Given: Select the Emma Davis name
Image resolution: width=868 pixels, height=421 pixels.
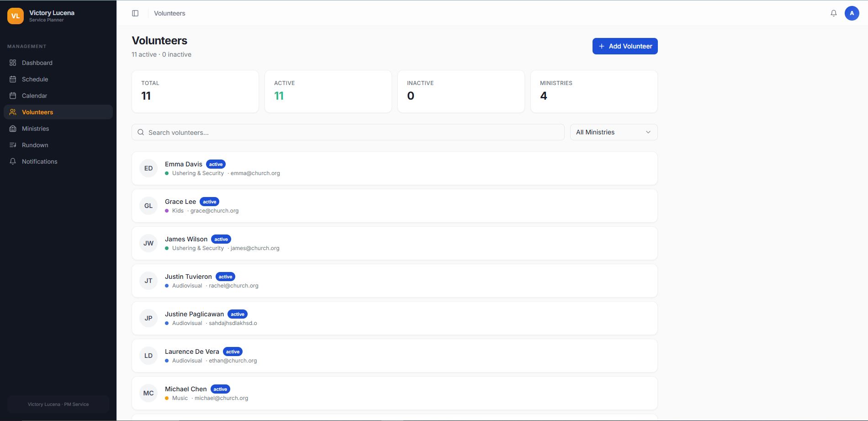Looking at the screenshot, I should click(184, 164).
